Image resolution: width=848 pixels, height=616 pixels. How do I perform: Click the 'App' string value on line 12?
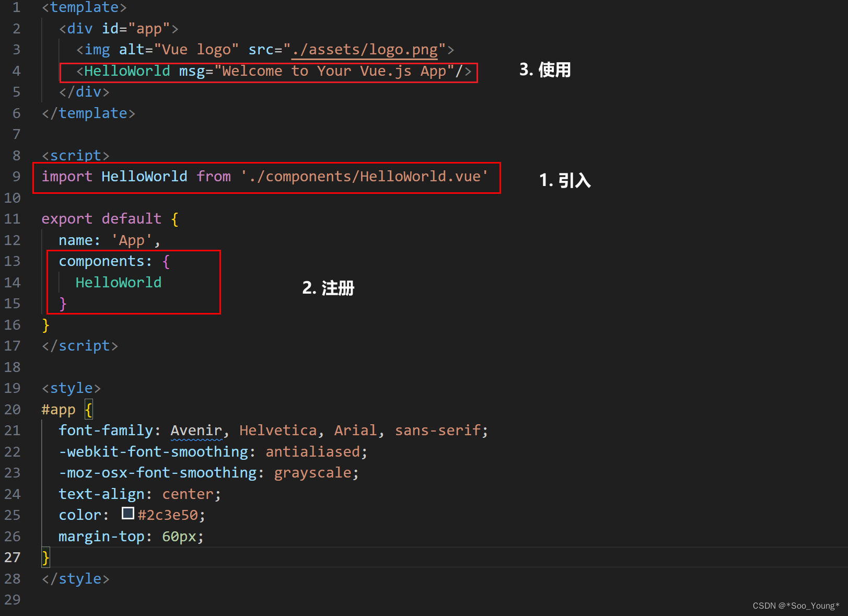[x=132, y=240]
